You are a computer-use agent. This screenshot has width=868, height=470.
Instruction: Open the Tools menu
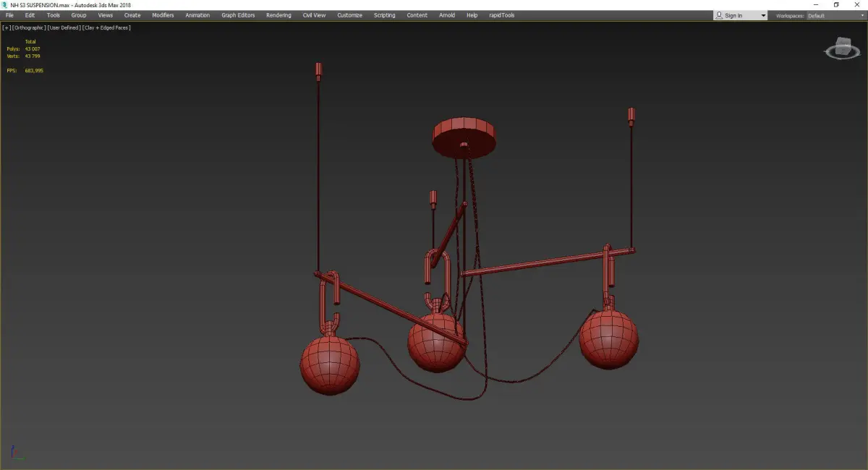pyautogui.click(x=54, y=15)
